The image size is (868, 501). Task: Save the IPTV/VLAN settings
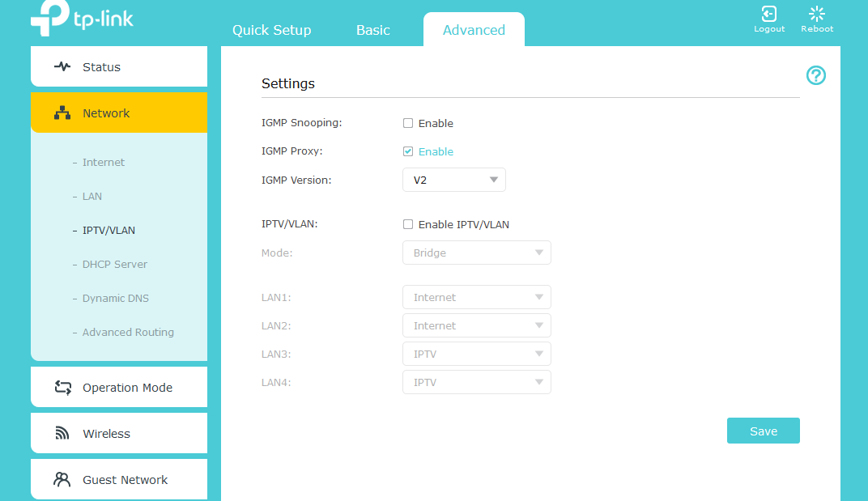tap(763, 431)
